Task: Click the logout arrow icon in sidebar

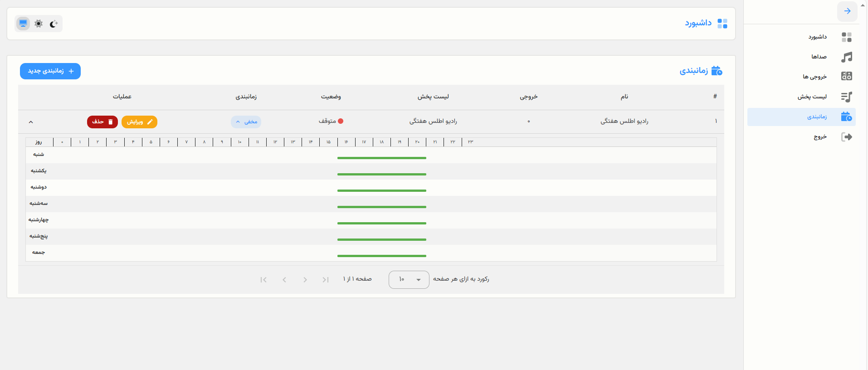Action: point(847,136)
